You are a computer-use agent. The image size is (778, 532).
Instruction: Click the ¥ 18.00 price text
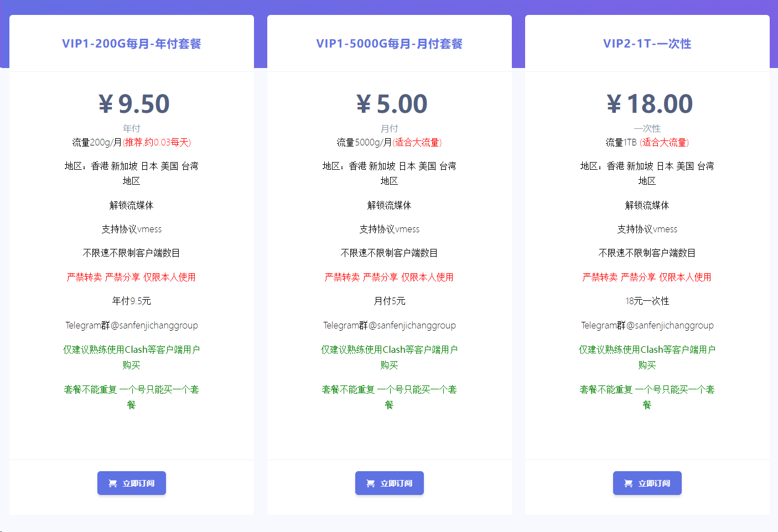650,104
